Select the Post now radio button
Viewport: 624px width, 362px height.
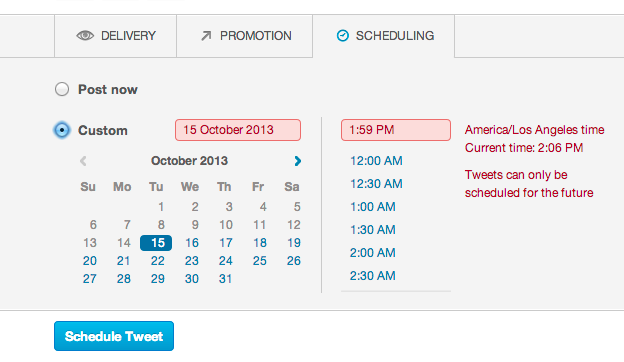(x=62, y=89)
